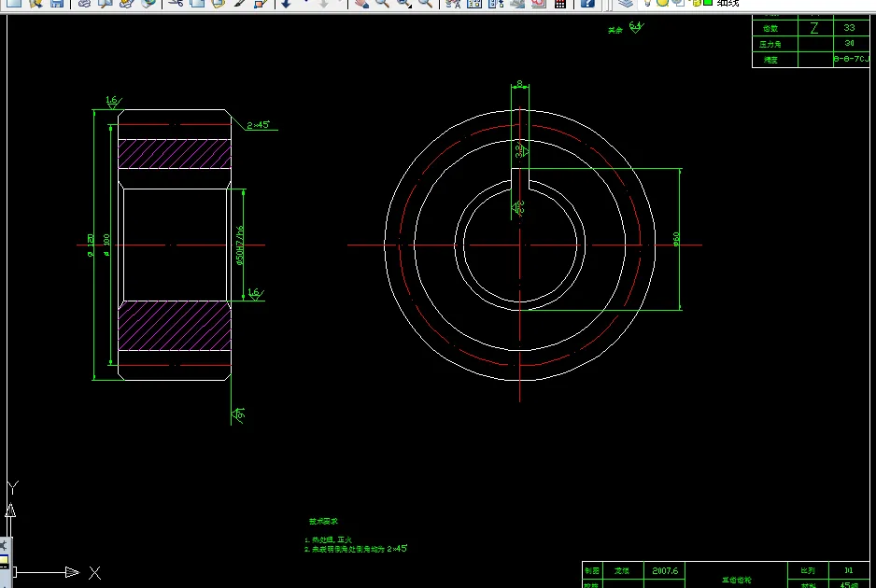Select the ø50H7/h6 dimension text

pos(240,245)
